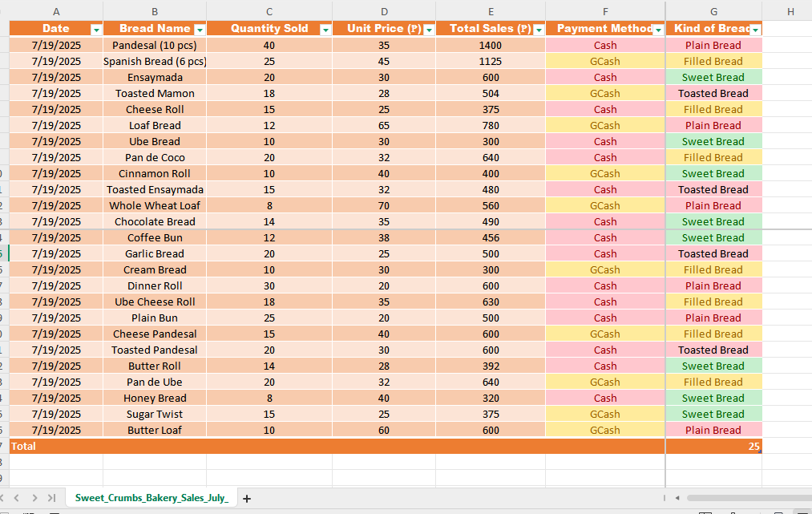Viewport: 812px width, 514px height.
Task: Select the Sweet_Crumbs_Bakery_Sales_July_ sheet tab
Action: coord(151,498)
